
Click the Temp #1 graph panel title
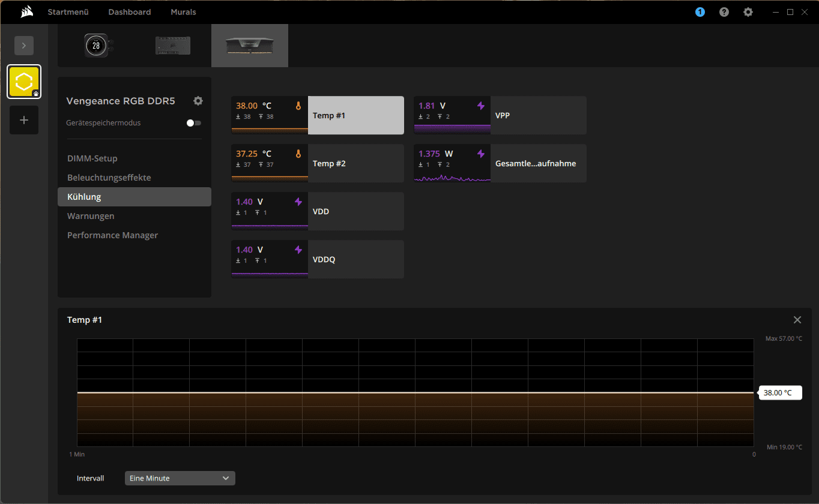(85, 320)
